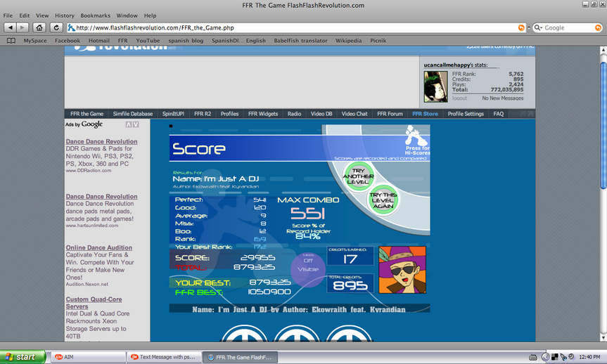Click the logout link

459,98
